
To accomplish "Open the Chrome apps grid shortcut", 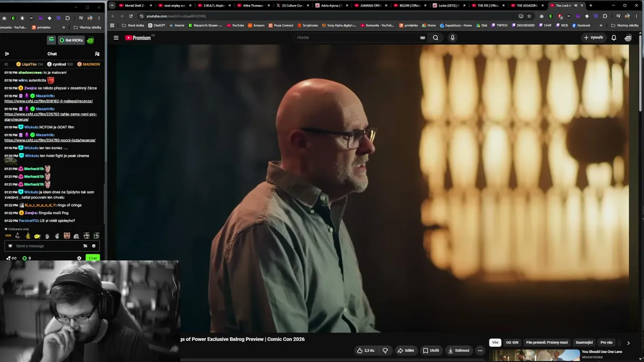I will pos(112,25).
